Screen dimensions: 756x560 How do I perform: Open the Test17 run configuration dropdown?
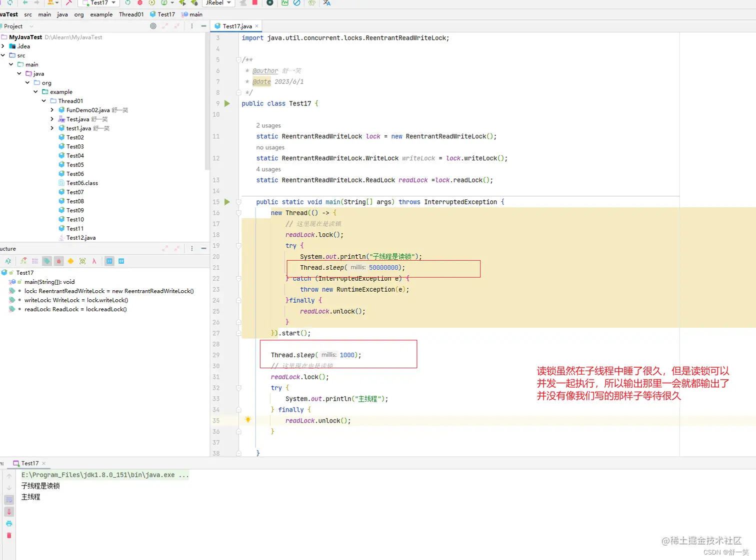coord(99,2)
